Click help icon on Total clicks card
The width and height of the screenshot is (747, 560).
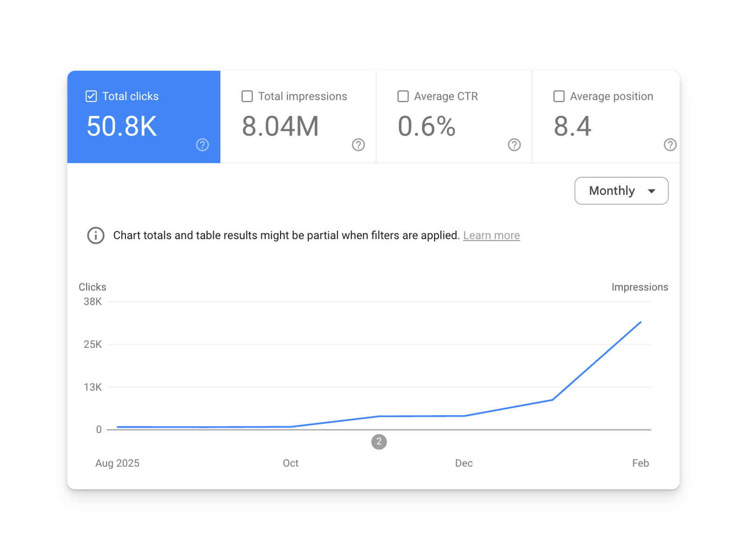pyautogui.click(x=202, y=145)
